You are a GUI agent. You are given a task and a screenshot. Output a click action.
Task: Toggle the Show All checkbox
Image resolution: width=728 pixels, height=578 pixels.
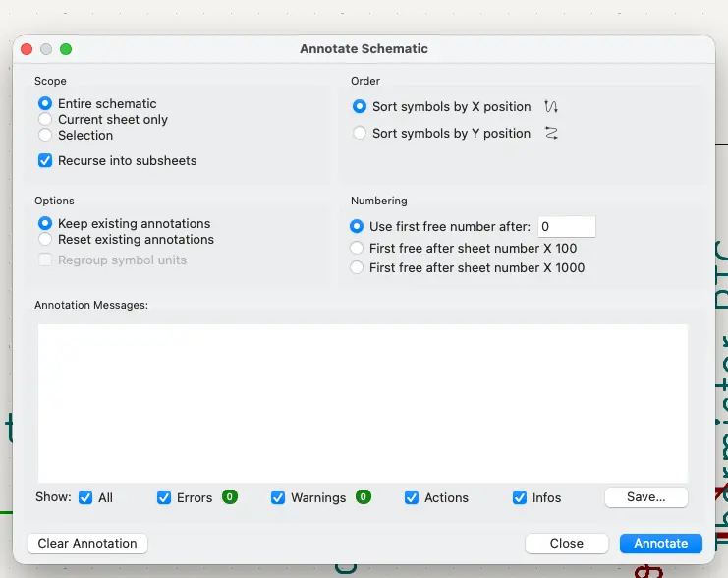(x=85, y=497)
